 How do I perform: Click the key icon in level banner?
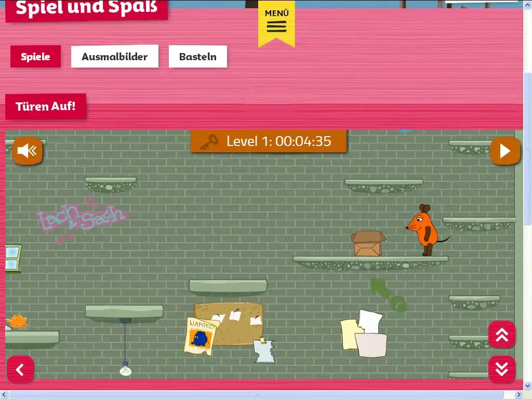[x=209, y=141]
